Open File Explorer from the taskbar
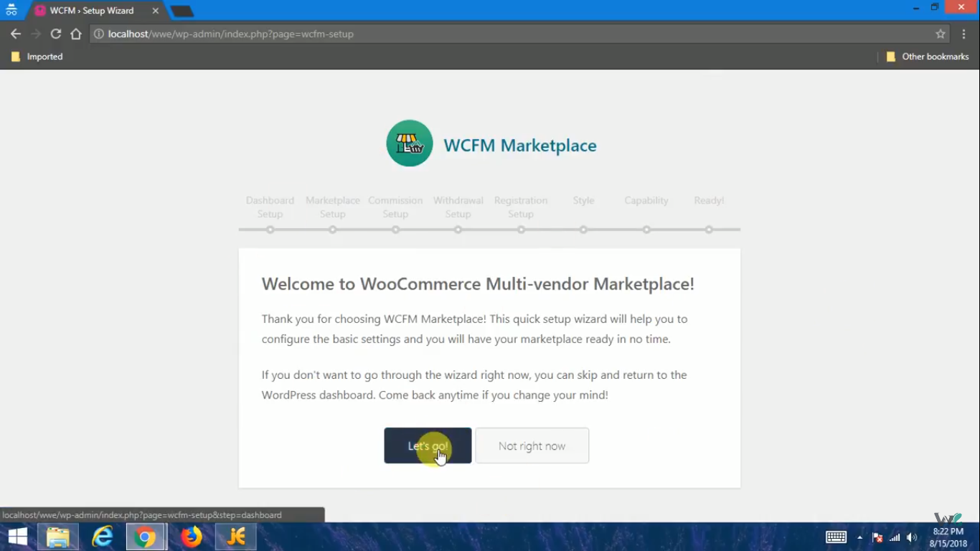Screen dimensions: 980x551 [x=57, y=537]
